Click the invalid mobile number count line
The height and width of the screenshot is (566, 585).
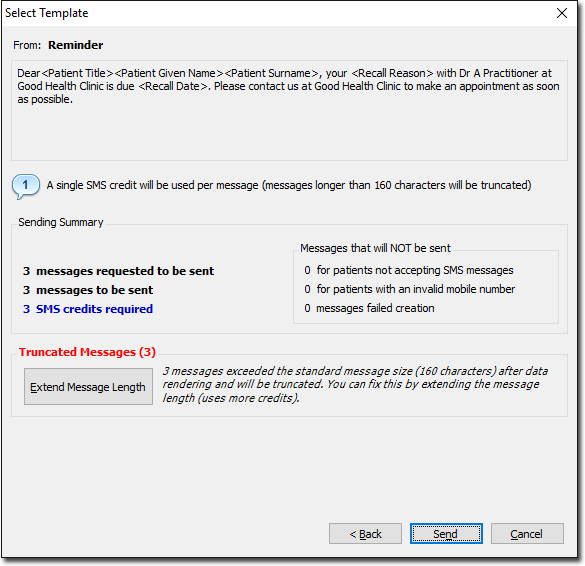coord(410,289)
